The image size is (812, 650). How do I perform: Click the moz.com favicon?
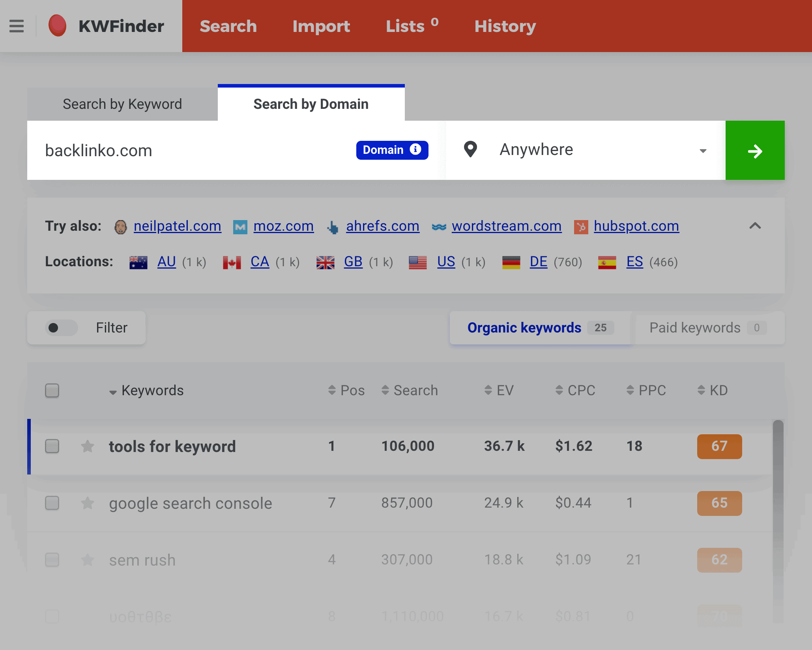pyautogui.click(x=240, y=227)
